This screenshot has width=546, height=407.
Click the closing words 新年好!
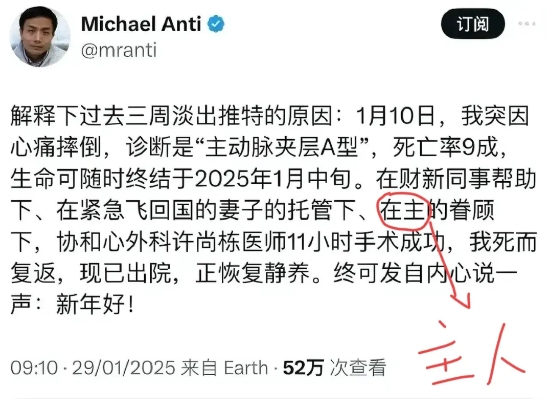click(95, 304)
